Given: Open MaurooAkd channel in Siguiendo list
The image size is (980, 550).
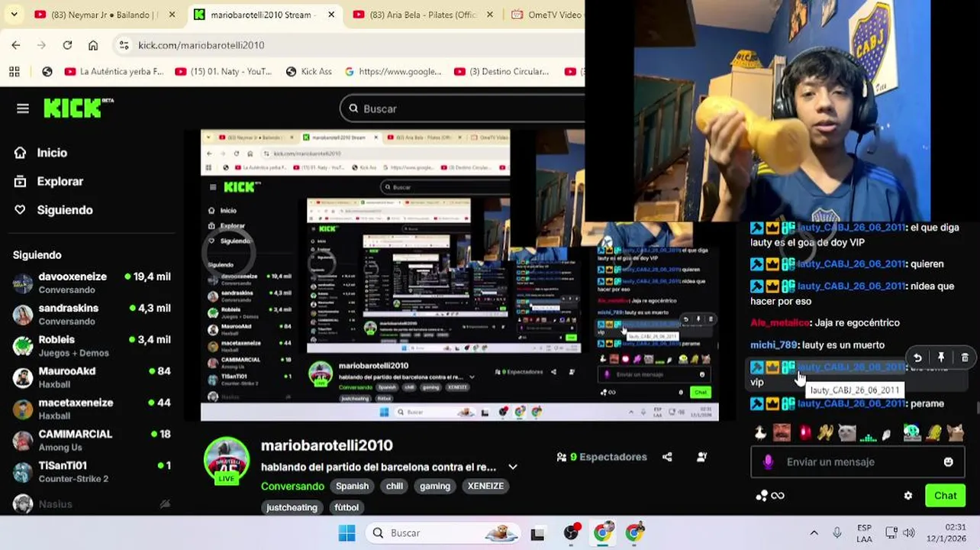Looking at the screenshot, I should click(92, 377).
